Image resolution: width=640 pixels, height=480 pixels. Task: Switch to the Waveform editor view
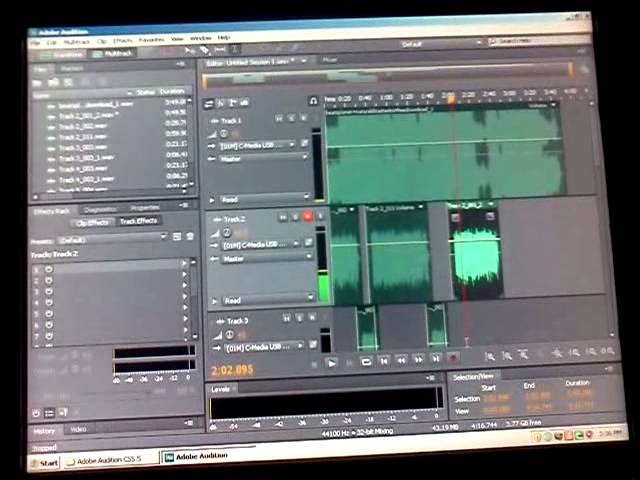click(61, 54)
